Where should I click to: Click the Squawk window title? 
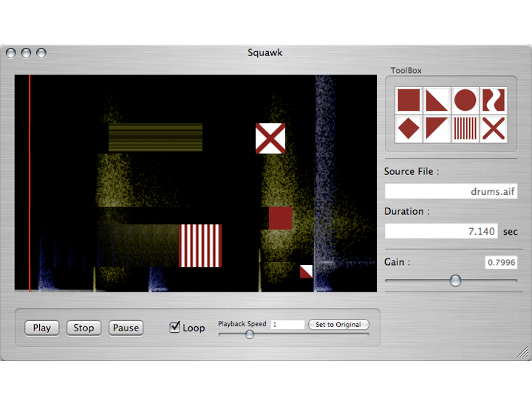[265, 52]
